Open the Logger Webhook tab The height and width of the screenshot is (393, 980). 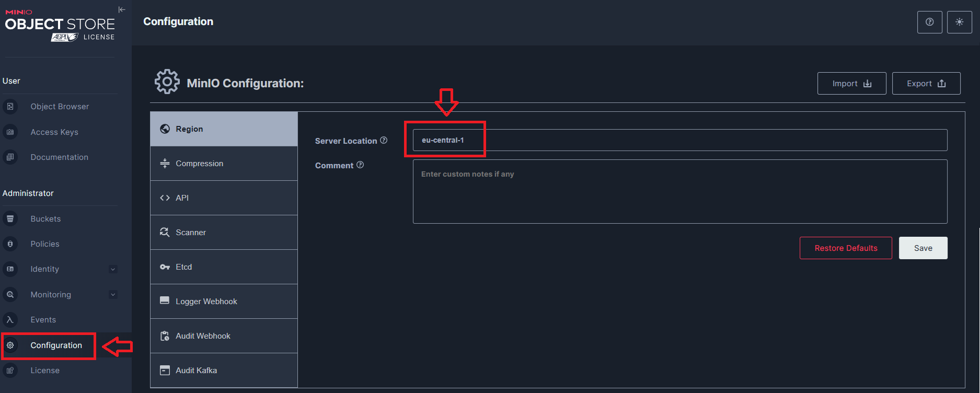pyautogui.click(x=224, y=302)
